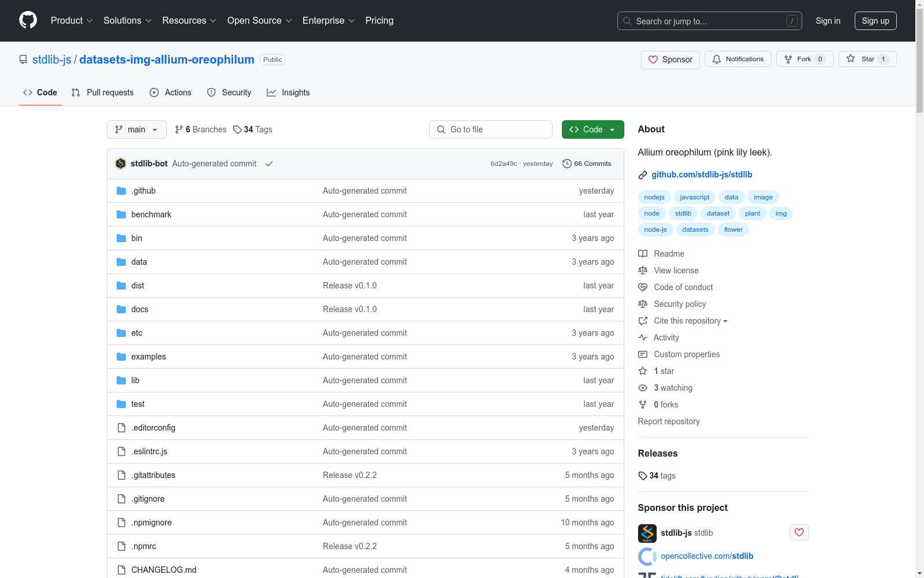Click the Activity pulse icon
Screen dimensions: 924x578
coord(643,338)
